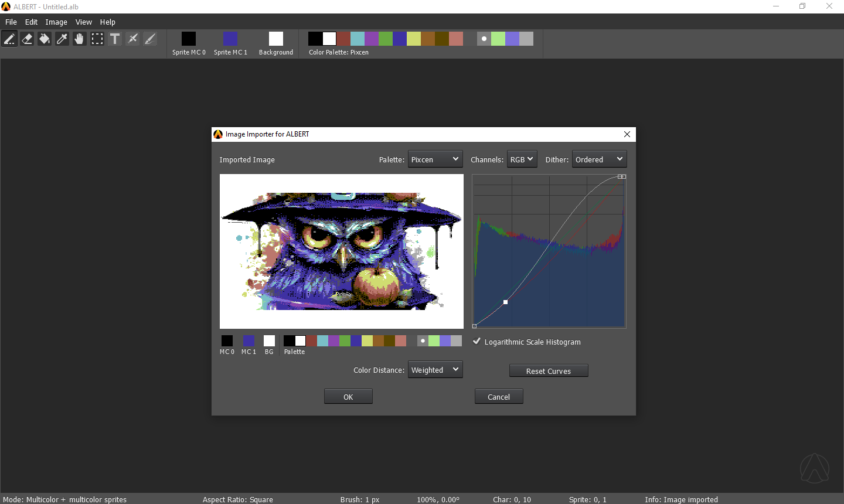
Task: Pick the dotted gray swatch in toolbar palette
Action: (484, 39)
